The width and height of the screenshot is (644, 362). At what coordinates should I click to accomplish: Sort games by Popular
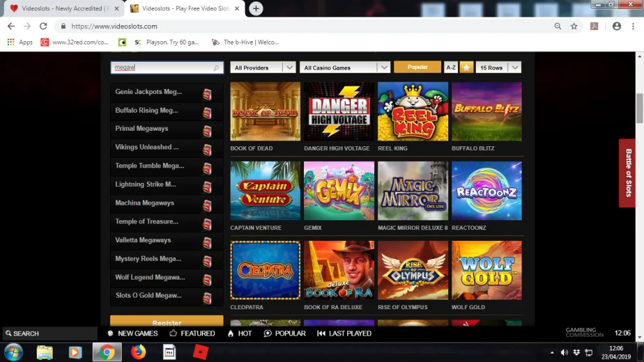pyautogui.click(x=417, y=67)
